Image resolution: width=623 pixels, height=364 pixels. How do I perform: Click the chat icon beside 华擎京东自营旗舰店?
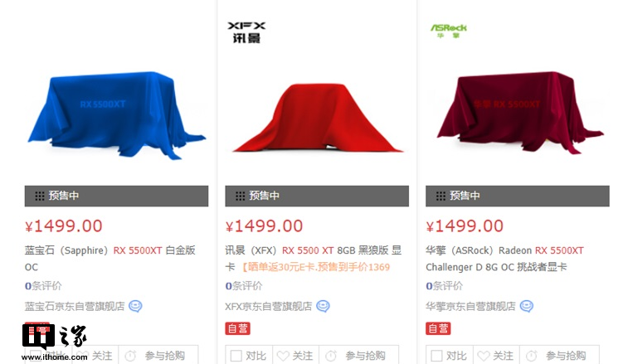527,306
